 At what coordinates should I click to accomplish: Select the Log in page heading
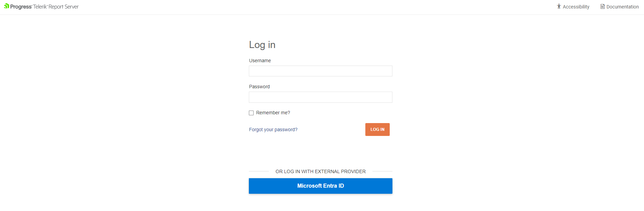tap(262, 44)
